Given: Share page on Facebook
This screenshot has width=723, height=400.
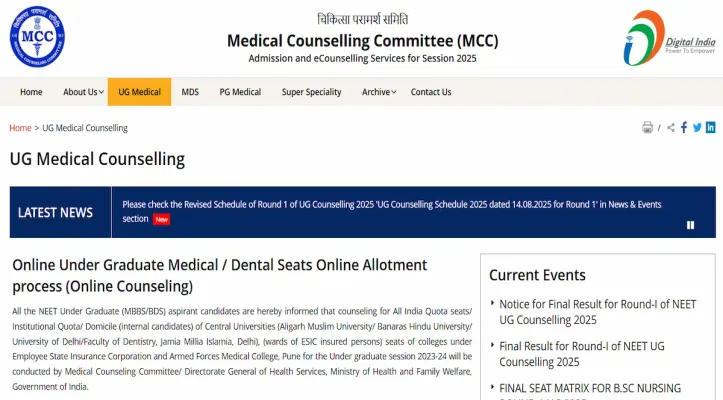Looking at the screenshot, I should tap(684, 127).
